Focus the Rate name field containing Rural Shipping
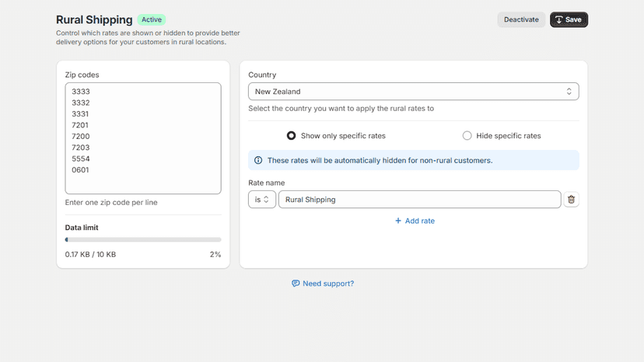644x362 pixels. pyautogui.click(x=420, y=200)
